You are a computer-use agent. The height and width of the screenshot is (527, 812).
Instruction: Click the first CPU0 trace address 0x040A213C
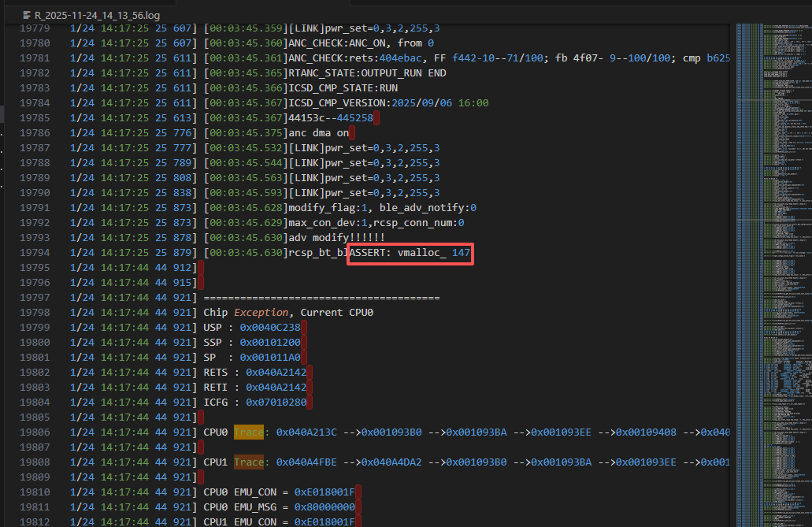pos(306,432)
